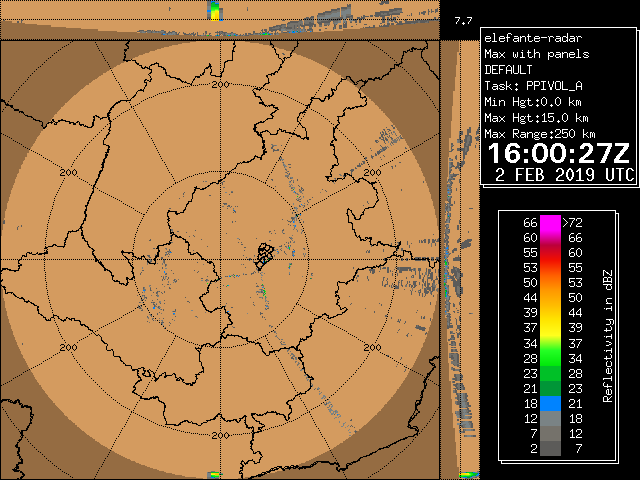Click the magenta >72 dBZ color swatch
Image resolution: width=640 pixels, height=480 pixels.
tap(551, 222)
